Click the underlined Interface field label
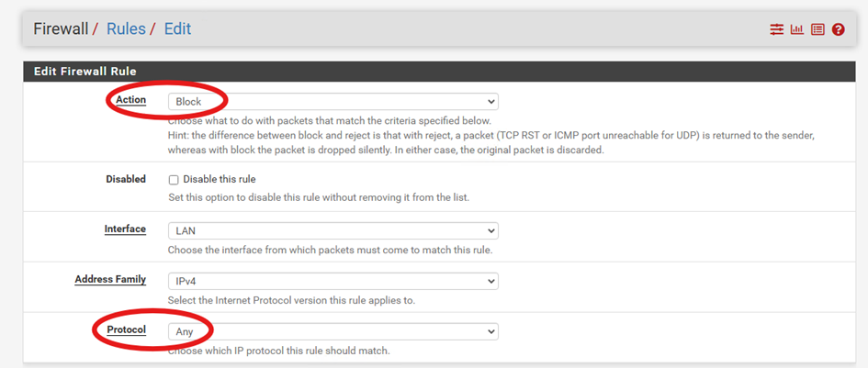 coord(125,229)
